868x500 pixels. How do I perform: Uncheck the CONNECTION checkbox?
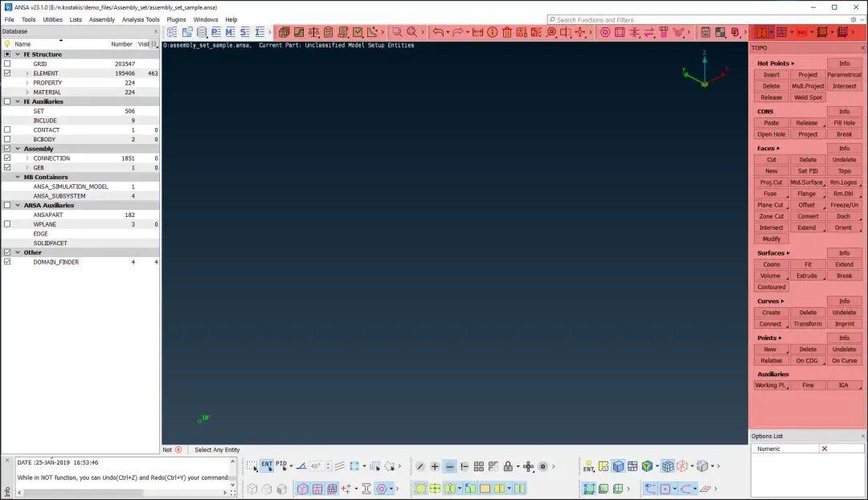click(x=7, y=158)
